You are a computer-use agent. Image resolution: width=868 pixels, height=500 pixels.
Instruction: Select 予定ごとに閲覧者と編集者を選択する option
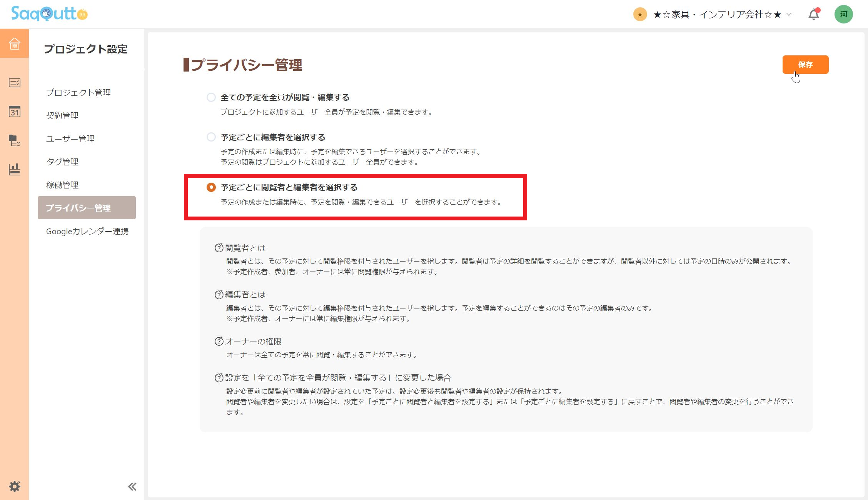tap(211, 187)
